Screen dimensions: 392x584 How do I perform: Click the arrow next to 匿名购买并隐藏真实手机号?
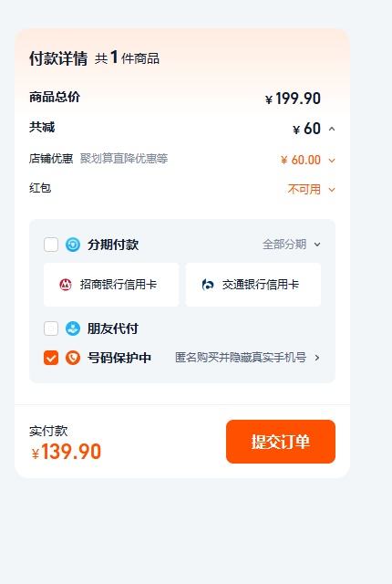pyautogui.click(x=317, y=358)
